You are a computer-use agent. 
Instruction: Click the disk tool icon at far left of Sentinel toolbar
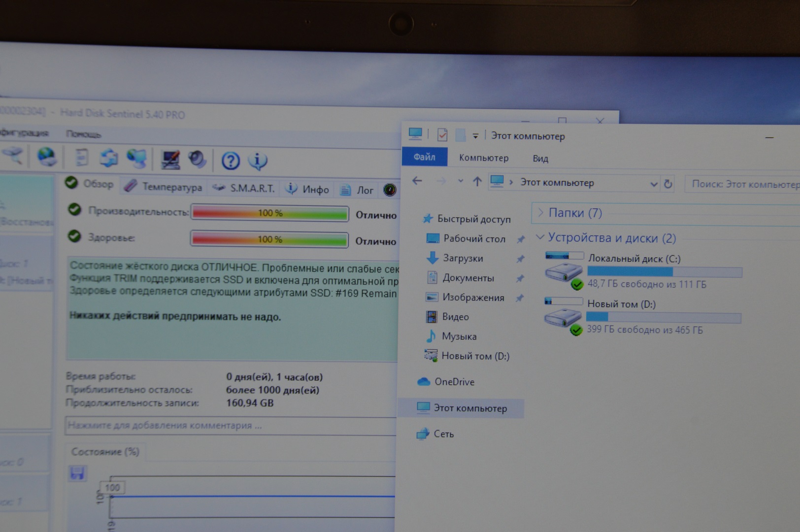click(13, 156)
